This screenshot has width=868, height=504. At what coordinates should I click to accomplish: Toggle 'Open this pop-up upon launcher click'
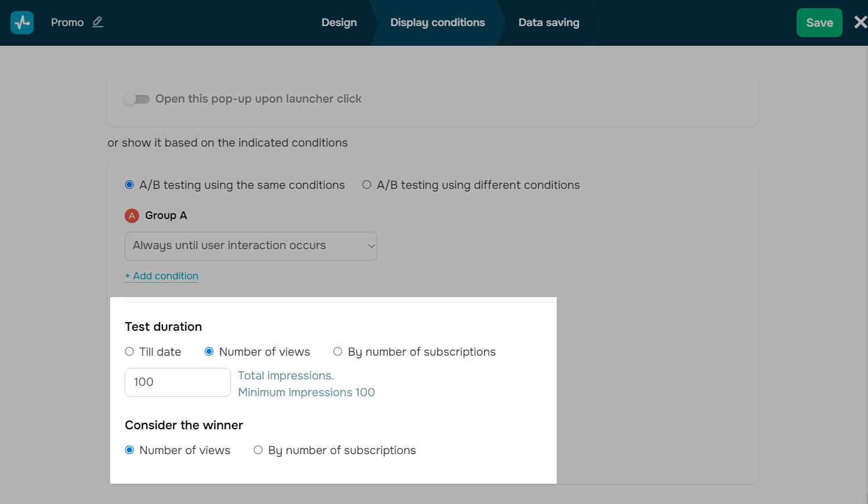137,99
